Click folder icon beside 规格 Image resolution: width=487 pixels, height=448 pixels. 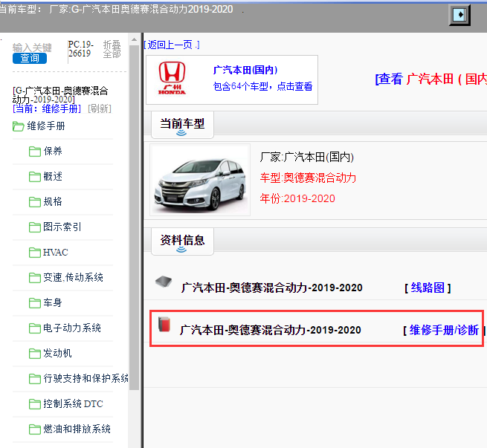[35, 202]
